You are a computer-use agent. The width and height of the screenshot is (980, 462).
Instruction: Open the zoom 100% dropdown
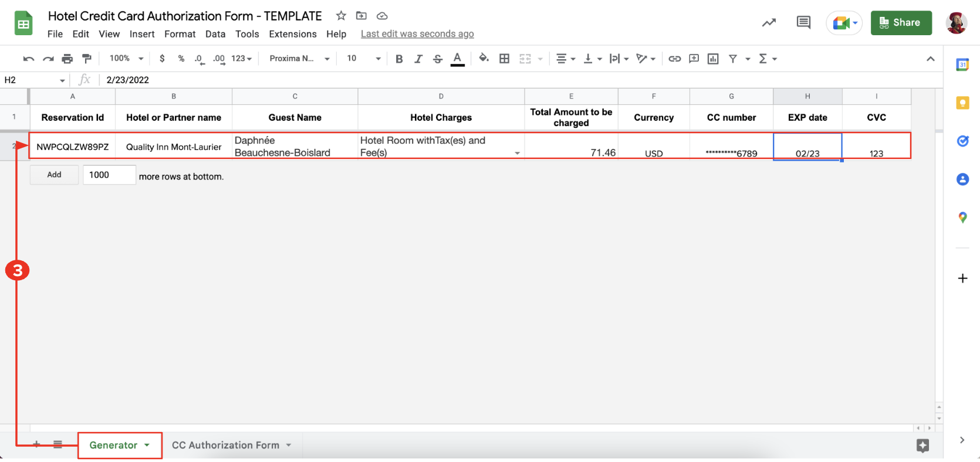(x=126, y=59)
